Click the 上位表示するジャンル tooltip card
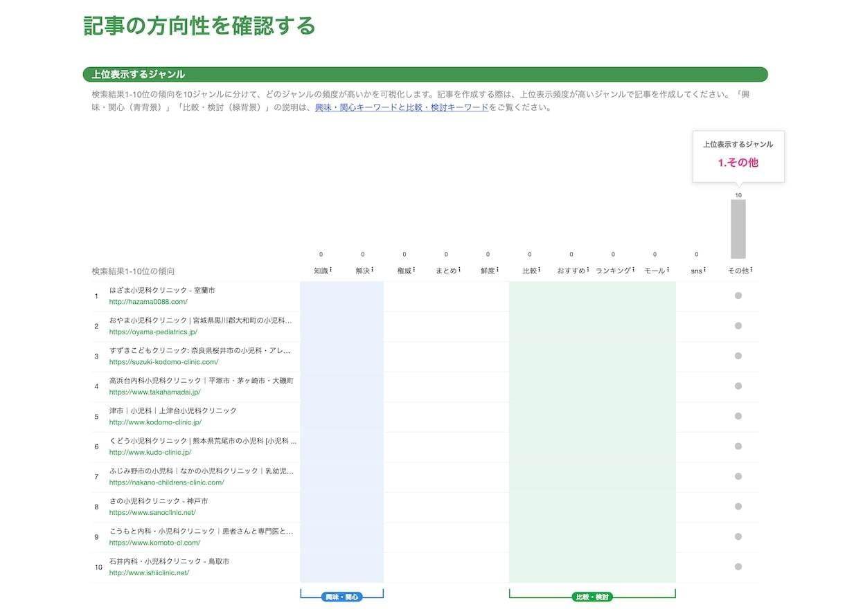Viewport: 845px width, 616px height. point(738,156)
